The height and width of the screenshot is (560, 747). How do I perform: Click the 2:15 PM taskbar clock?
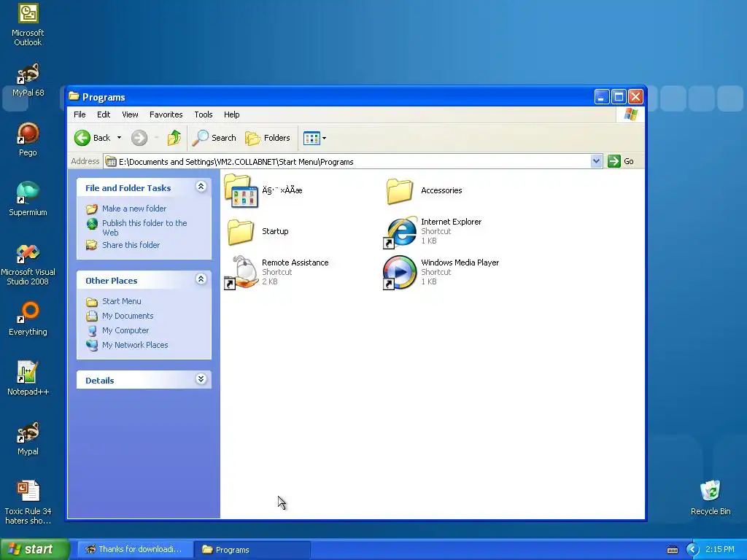tap(720, 550)
